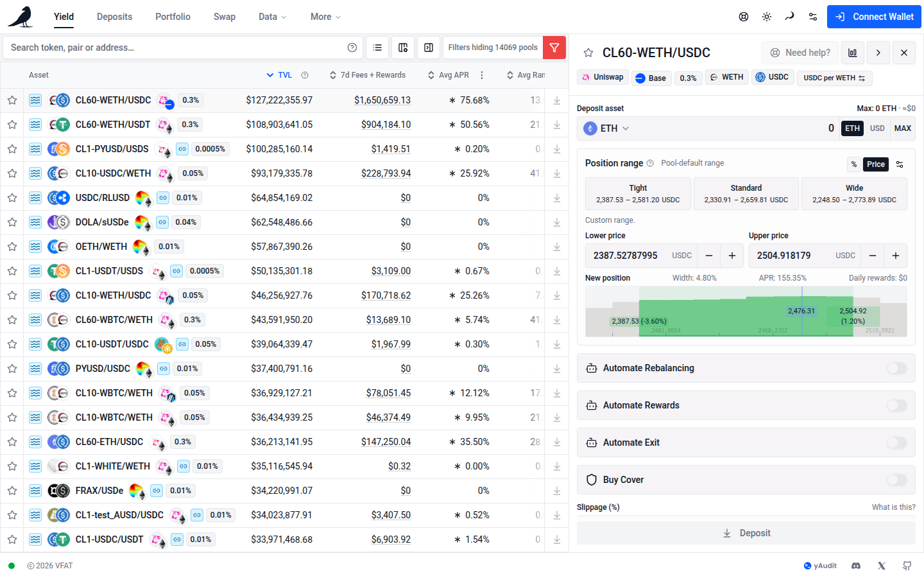Viewport: 924px width, 578px height.
Task: Open the Discord icon in footer
Action: [x=856, y=566]
